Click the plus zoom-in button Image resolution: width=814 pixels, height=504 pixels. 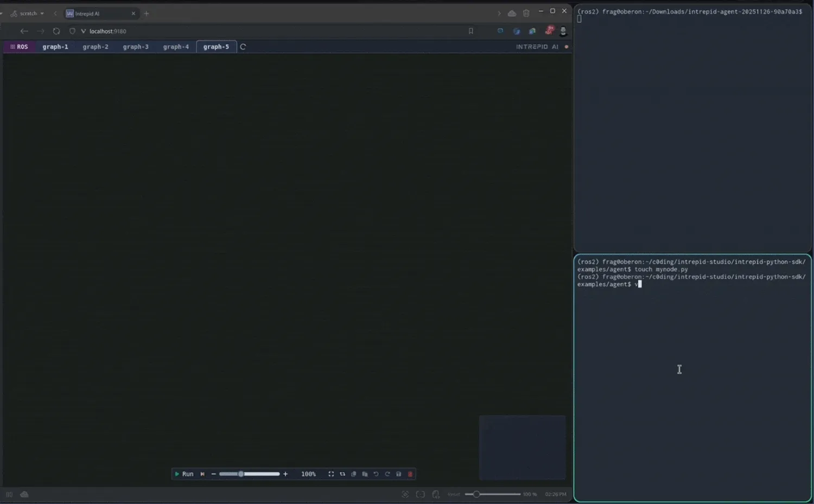click(285, 474)
